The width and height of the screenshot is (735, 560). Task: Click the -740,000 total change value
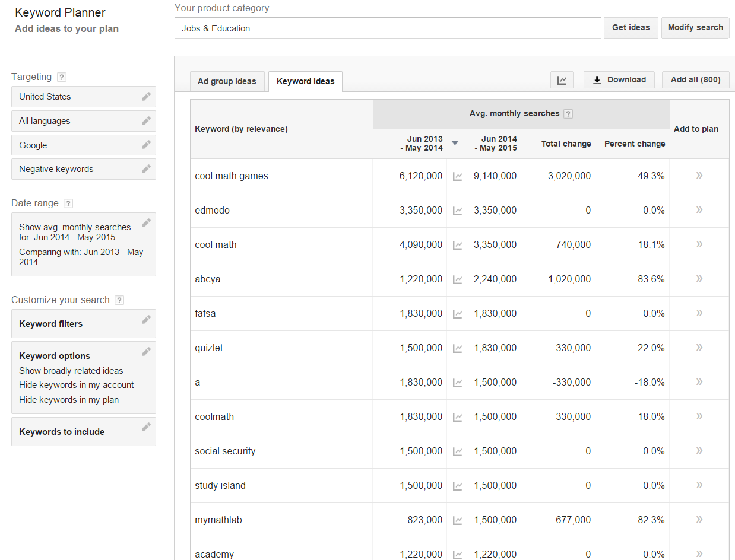click(572, 245)
